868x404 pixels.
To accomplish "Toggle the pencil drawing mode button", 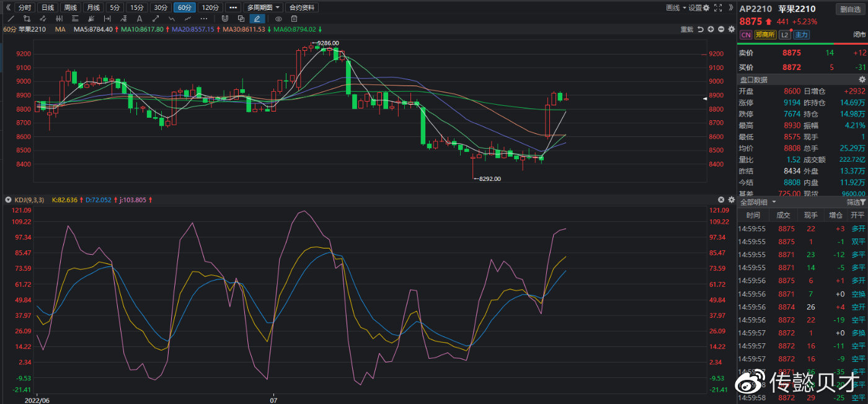I will pyautogui.click(x=257, y=19).
